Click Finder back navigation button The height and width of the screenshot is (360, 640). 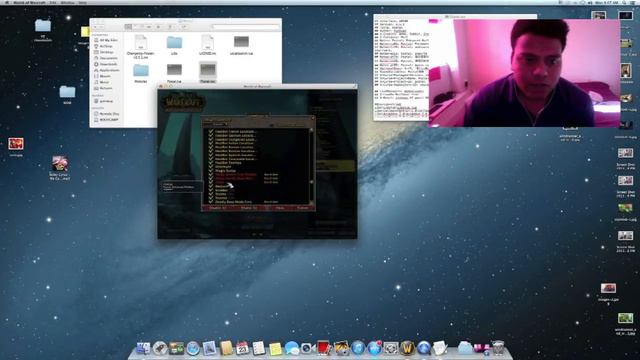coord(96,27)
